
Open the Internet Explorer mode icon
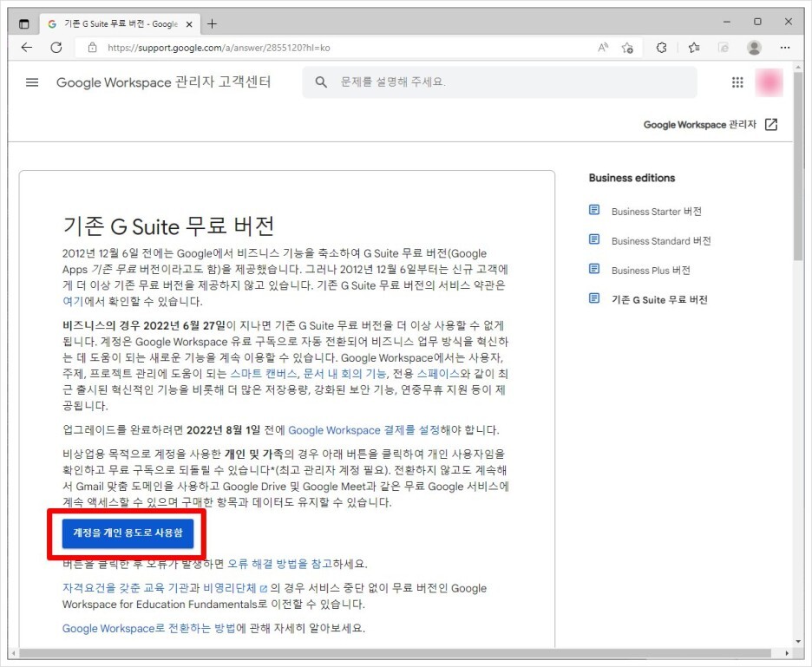[724, 48]
